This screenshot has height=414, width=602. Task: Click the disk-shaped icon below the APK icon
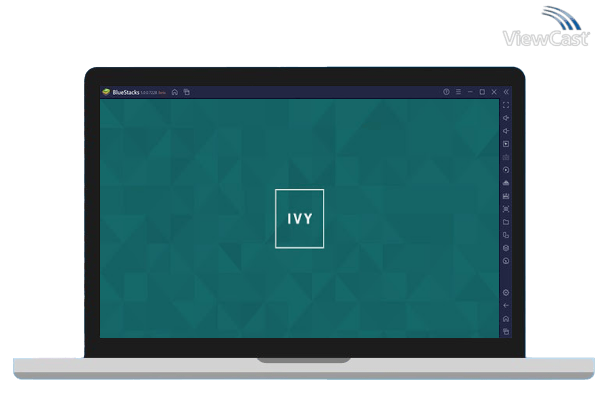[x=506, y=196]
